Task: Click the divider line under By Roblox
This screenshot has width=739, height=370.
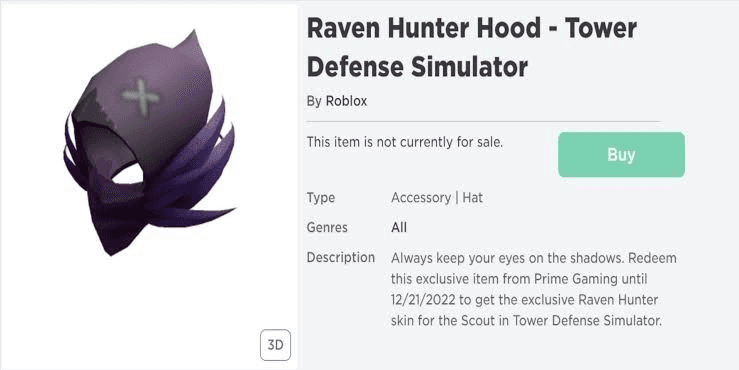Action: 484,122
